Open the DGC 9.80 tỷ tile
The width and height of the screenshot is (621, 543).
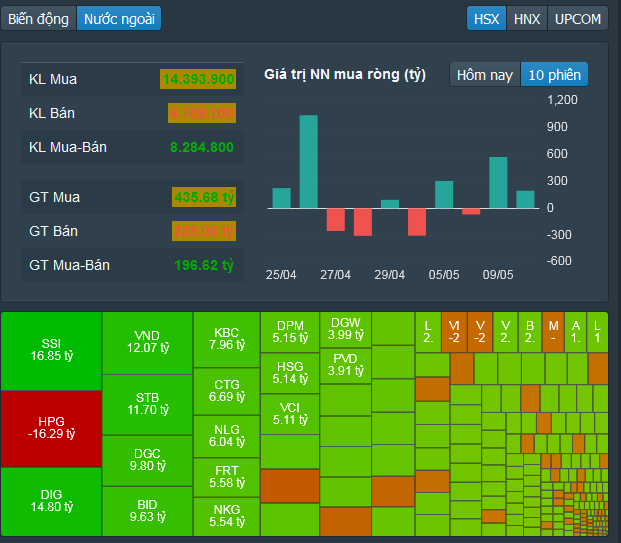147,461
